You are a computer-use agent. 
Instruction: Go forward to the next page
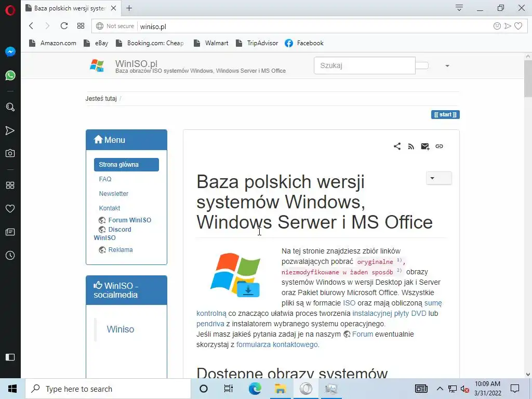click(x=47, y=26)
